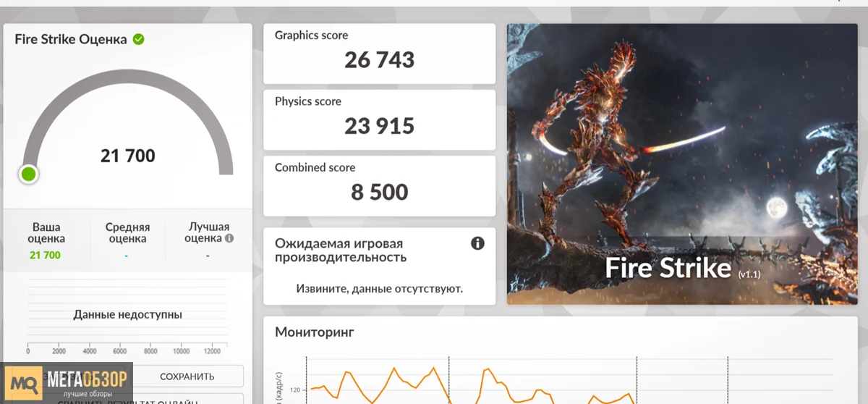Click the Ваша оценка value 21 700
868x404 pixels.
coord(46,255)
